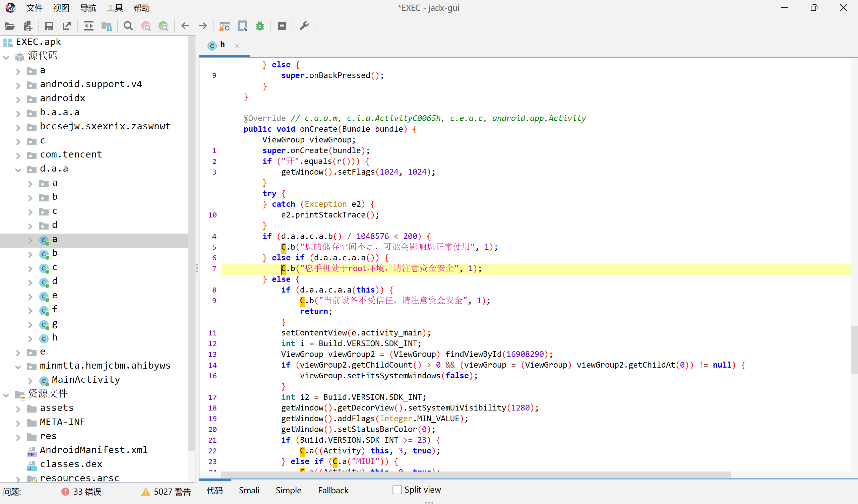
Task: Click the vertical scrollbar in code editor
Action: [x=854, y=350]
